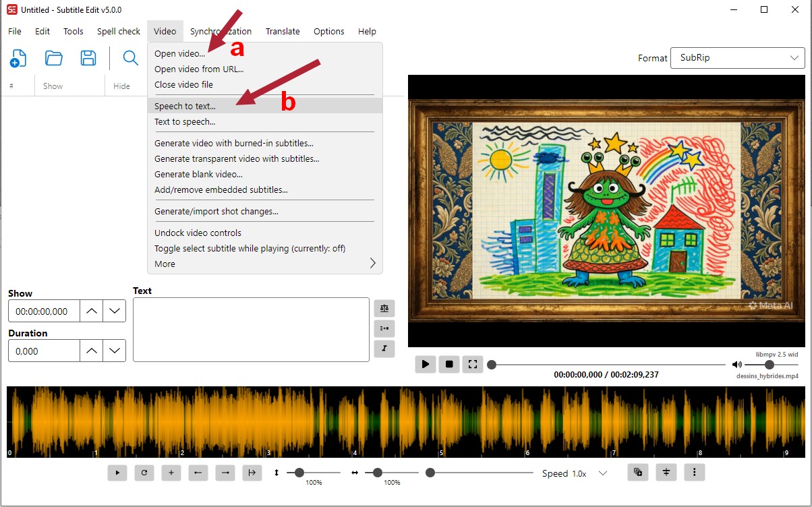The width and height of the screenshot is (812, 507).
Task: Open the Tools menu
Action: coord(74,31)
